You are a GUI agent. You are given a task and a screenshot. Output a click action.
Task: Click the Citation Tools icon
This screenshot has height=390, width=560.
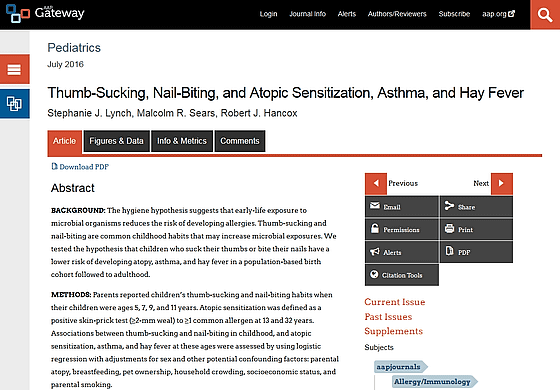point(374,274)
